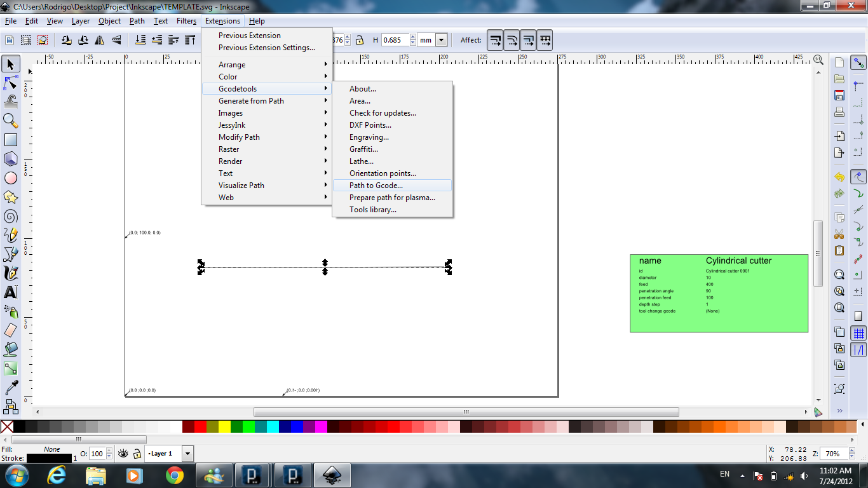Select the Star polygon tool
This screenshot has height=488, width=868.
(x=11, y=197)
